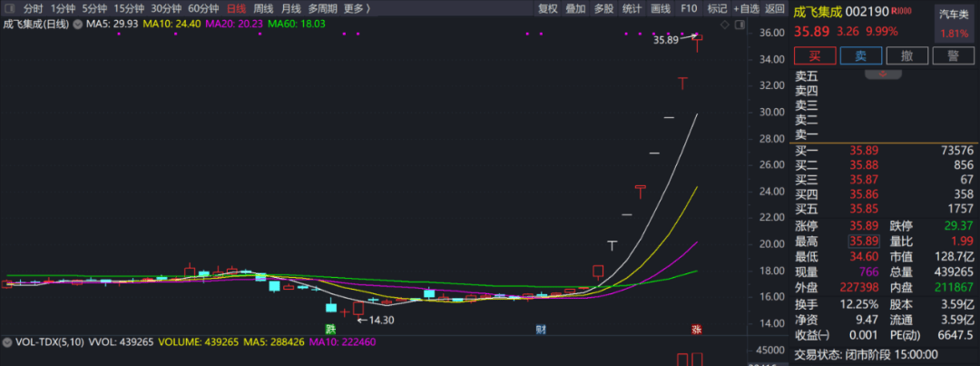Expand the 更多 periods menu

(x=357, y=8)
